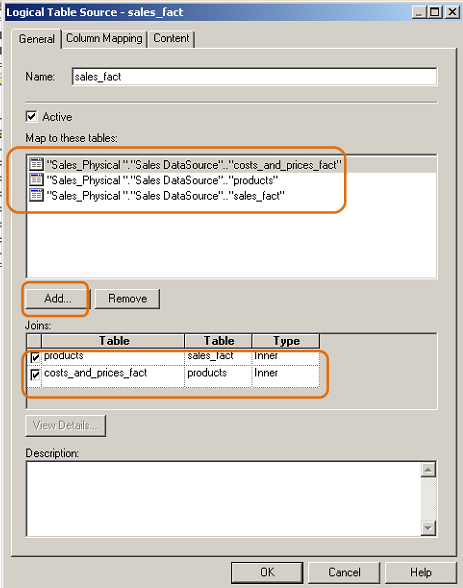
Task: Click inside the Description text area
Action: [x=223, y=499]
